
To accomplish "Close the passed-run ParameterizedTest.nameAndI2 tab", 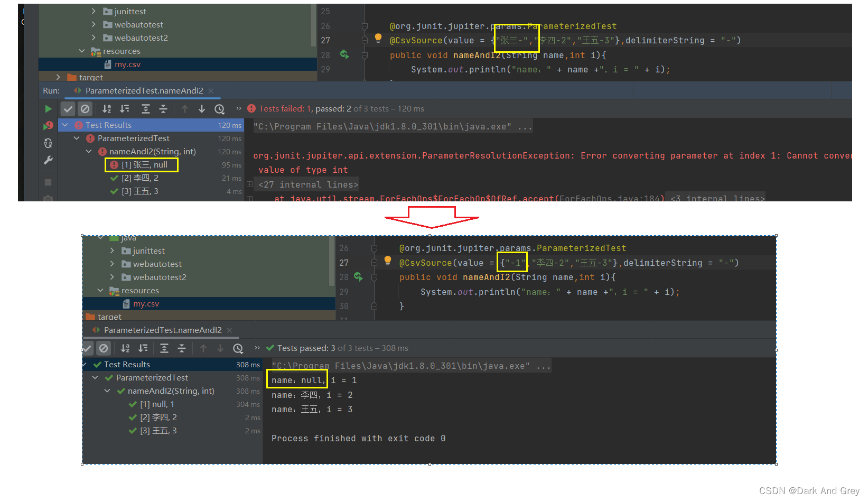I will [x=229, y=330].
